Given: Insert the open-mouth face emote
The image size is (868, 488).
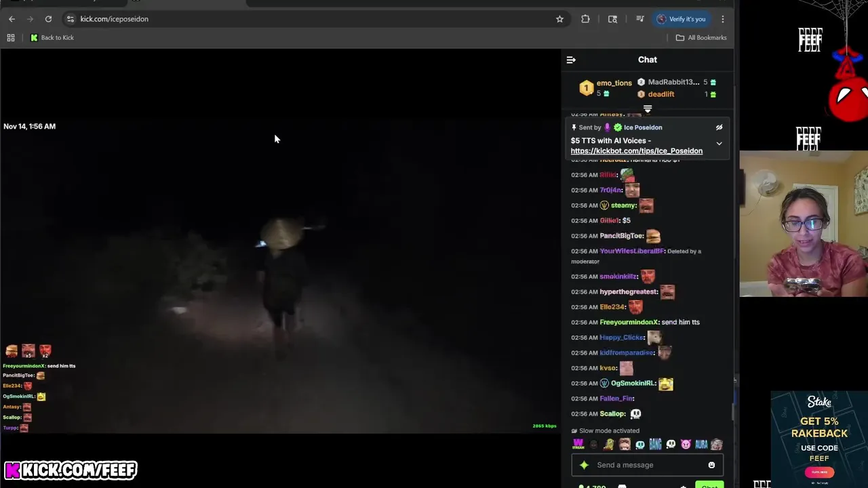Looking at the screenshot, I should pos(625,445).
